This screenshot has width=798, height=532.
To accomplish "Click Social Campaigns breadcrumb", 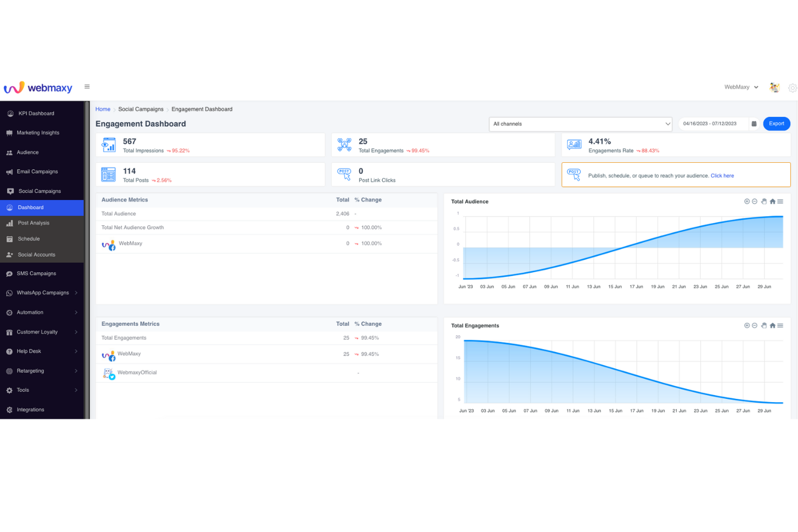I will [x=141, y=109].
